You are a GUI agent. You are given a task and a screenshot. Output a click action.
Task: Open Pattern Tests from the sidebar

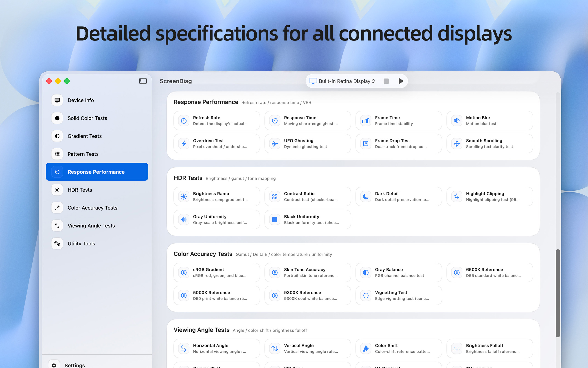coord(97,154)
